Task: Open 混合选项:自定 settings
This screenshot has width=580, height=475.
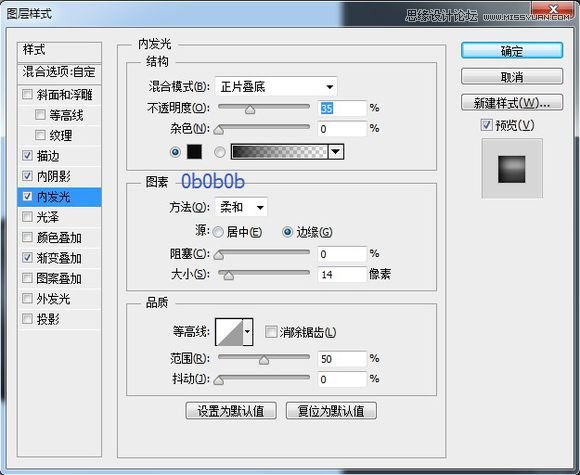Action: click(x=59, y=73)
